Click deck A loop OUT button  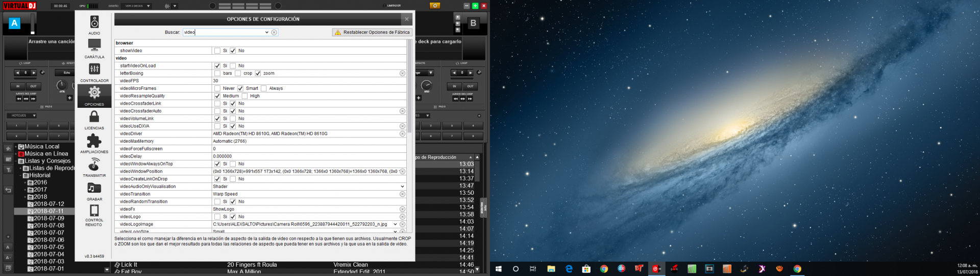pos(33,86)
